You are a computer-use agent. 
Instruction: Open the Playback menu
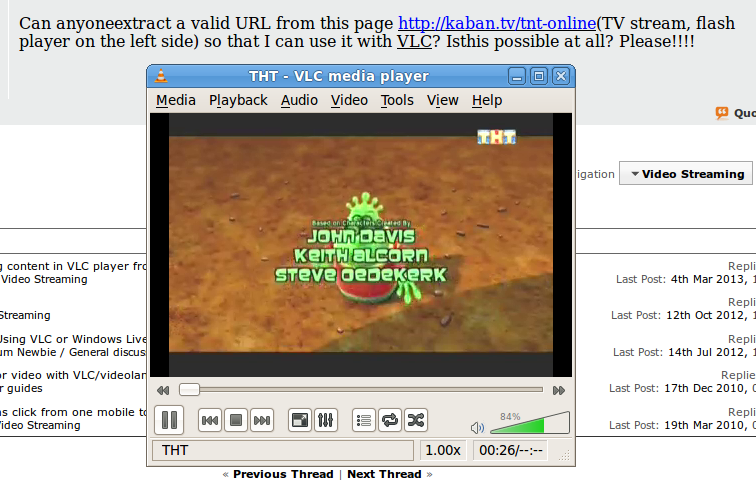tap(238, 100)
